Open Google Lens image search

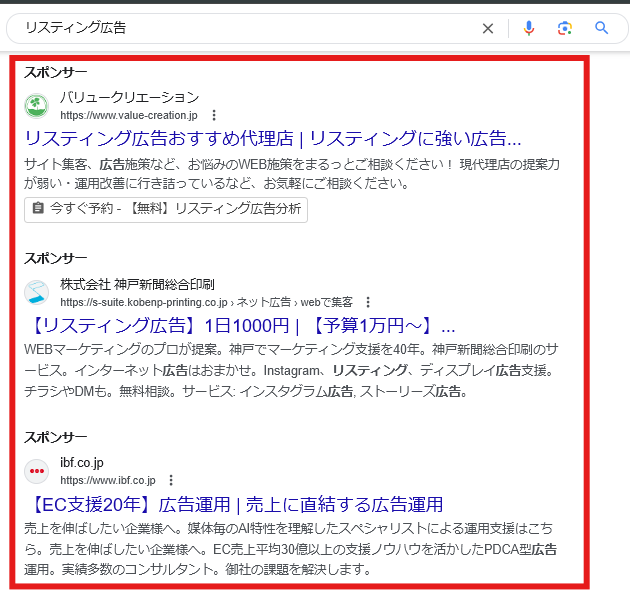[565, 28]
